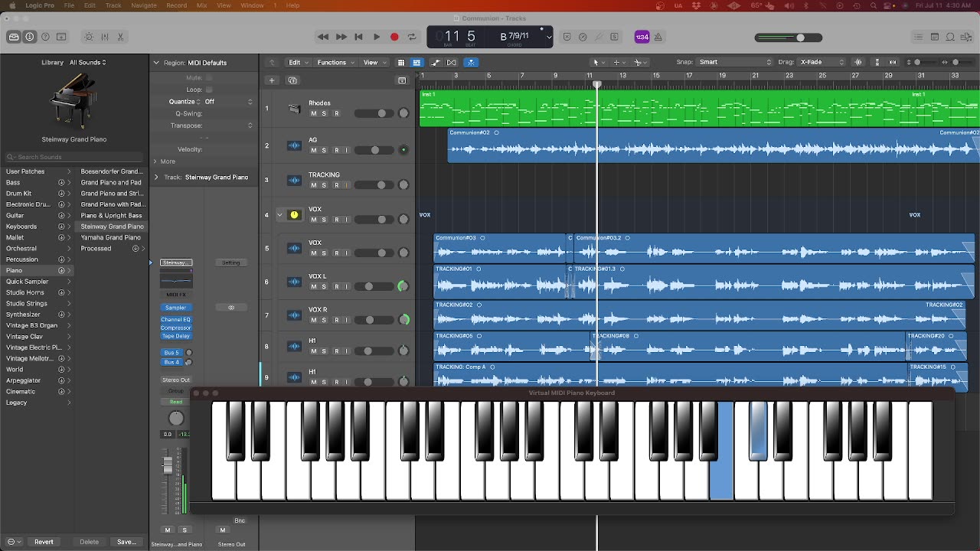This screenshot has width=980, height=551.
Task: Expand the Track Steinway Grand Piano section
Action: 156,177
